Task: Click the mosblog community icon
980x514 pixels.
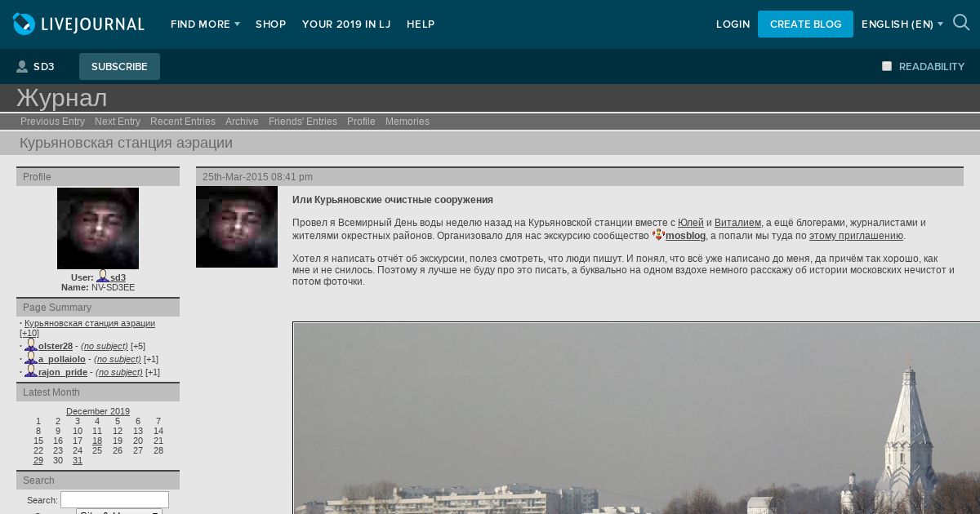Action: coord(658,235)
